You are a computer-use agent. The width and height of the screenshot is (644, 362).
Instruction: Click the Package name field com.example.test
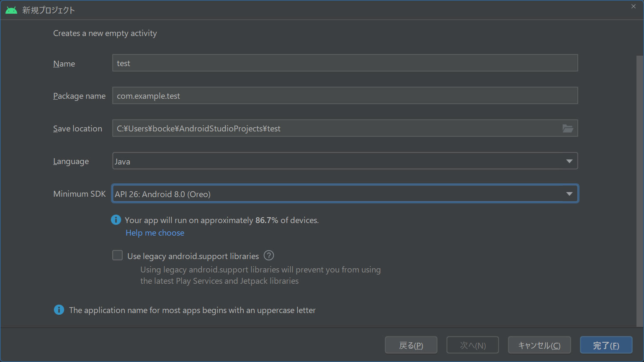[x=345, y=96]
